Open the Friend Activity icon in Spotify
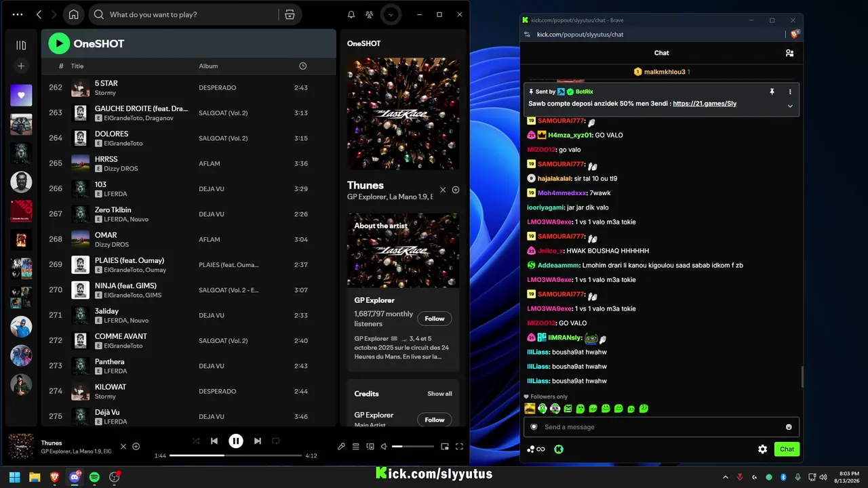868x488 pixels. (369, 14)
